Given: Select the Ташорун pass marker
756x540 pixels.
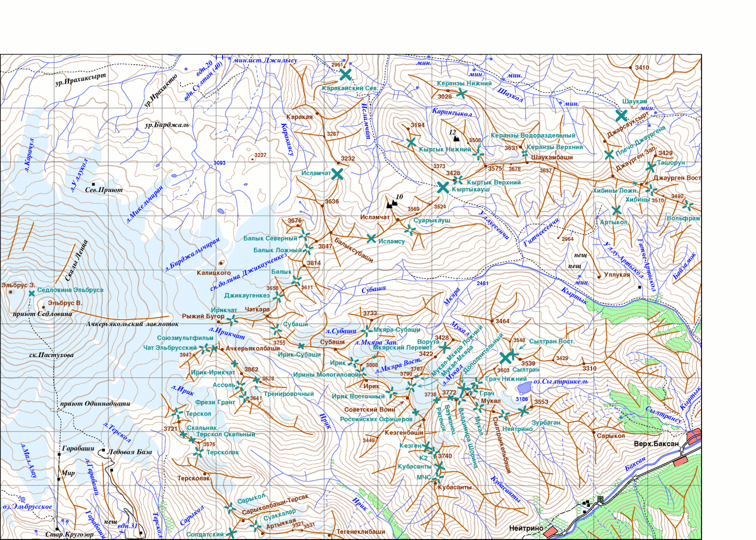Looking at the screenshot, I should click(x=650, y=167).
